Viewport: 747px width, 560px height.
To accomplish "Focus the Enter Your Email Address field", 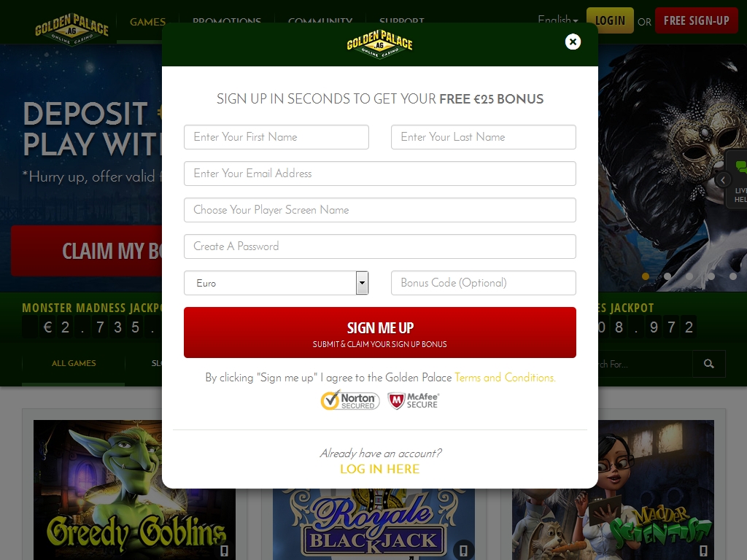I will [379, 174].
